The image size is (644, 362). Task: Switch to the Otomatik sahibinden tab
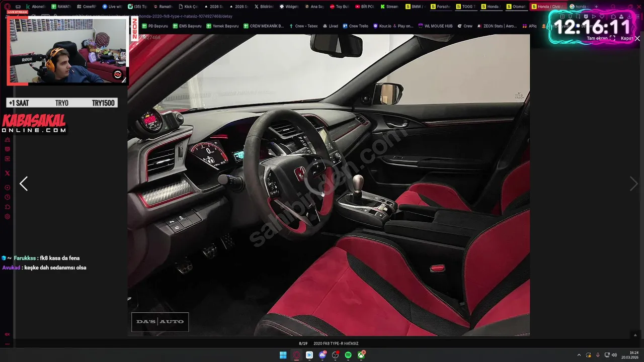(516, 7)
